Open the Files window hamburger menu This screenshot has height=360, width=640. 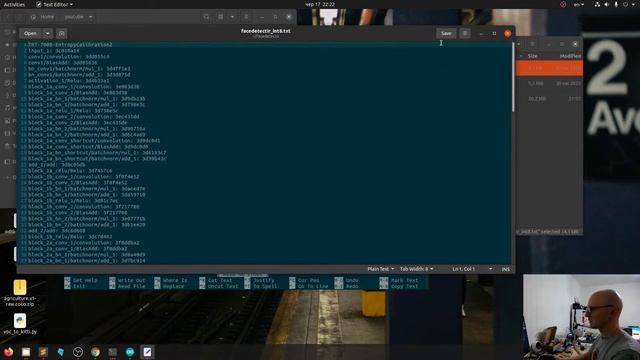tap(246, 17)
